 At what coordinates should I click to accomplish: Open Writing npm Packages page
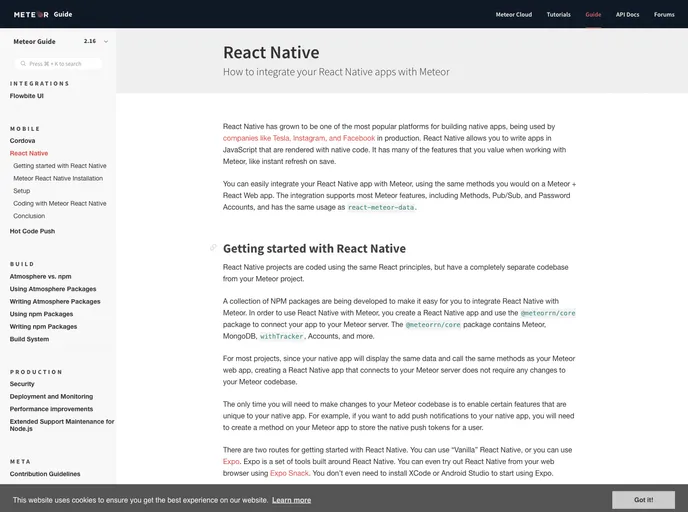pyautogui.click(x=43, y=326)
